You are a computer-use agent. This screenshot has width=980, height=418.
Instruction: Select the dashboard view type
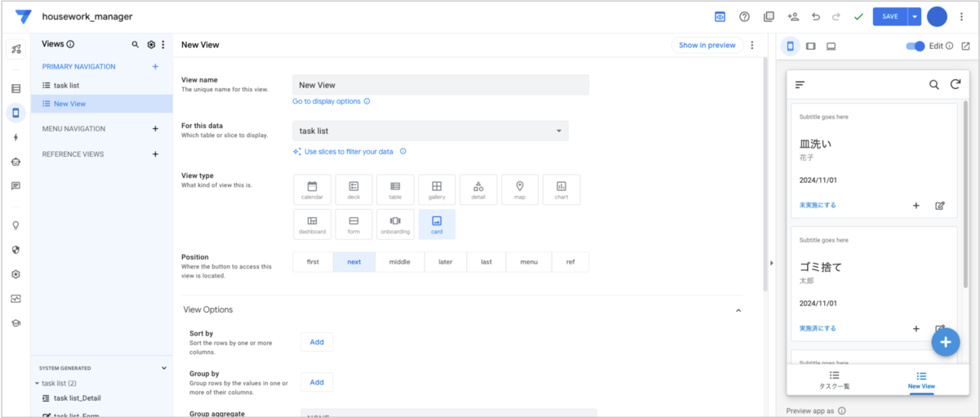tap(312, 225)
